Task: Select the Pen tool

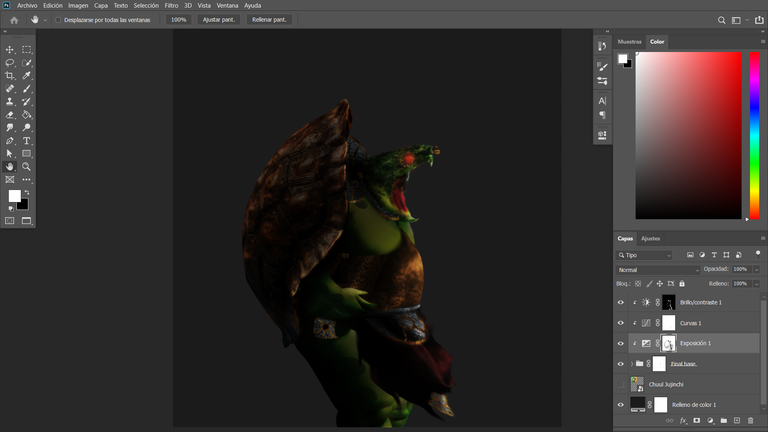Action: (9, 141)
